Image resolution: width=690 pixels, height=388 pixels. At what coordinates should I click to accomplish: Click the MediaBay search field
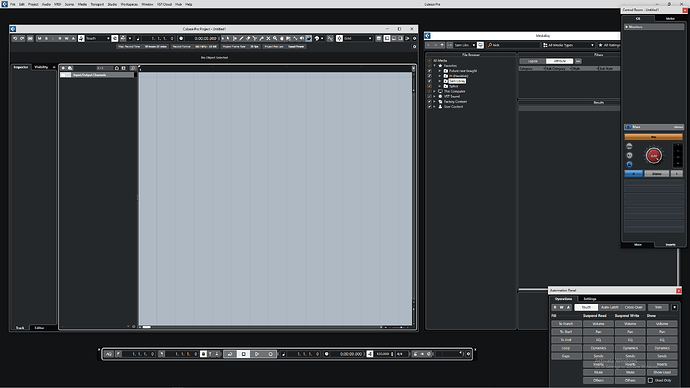pyautogui.click(x=515, y=45)
